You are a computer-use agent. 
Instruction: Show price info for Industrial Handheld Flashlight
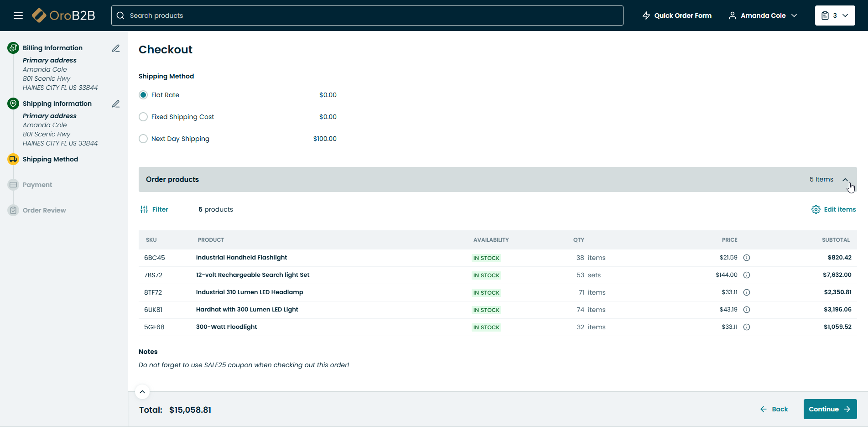747,258
